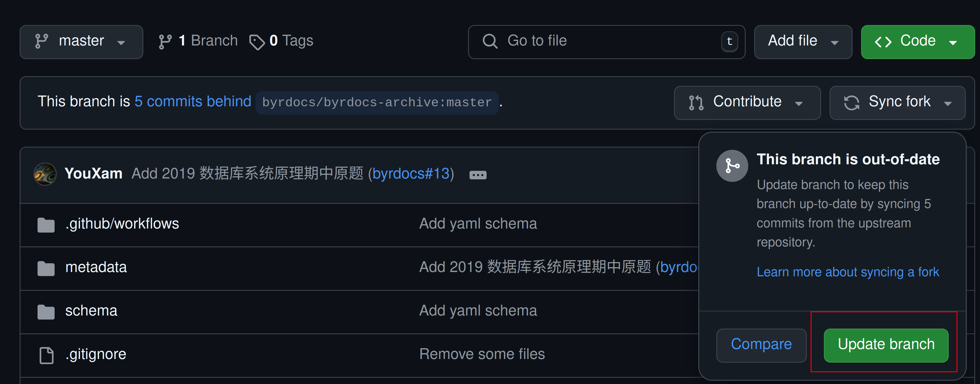Open the Contribute dropdown menu

coord(747,103)
